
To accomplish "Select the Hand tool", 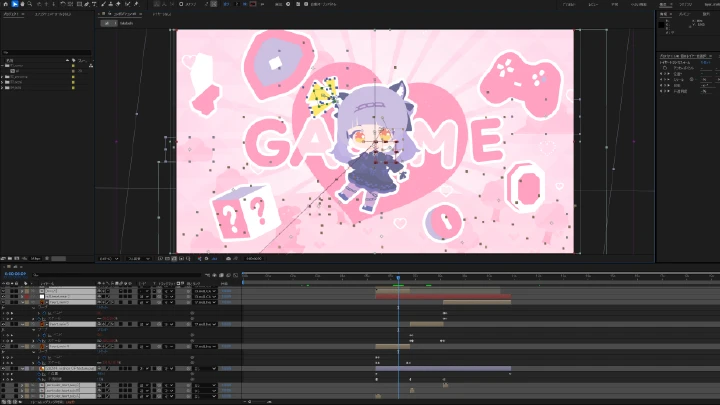I will pos(22,4).
